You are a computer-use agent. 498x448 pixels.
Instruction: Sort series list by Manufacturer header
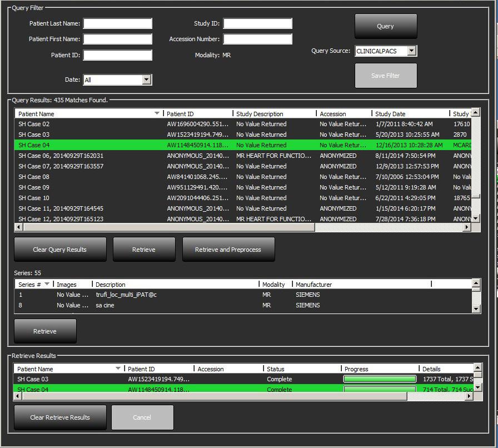click(x=362, y=285)
